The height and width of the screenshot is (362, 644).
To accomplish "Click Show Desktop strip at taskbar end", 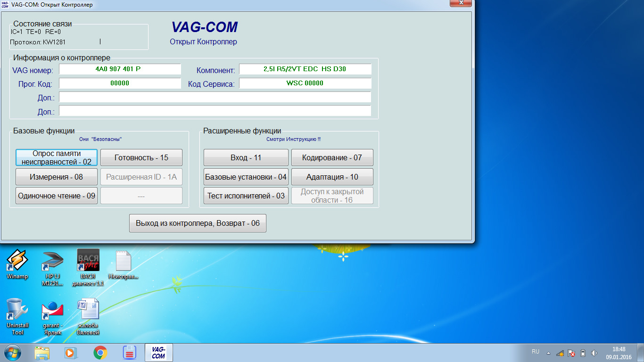I will (641, 353).
